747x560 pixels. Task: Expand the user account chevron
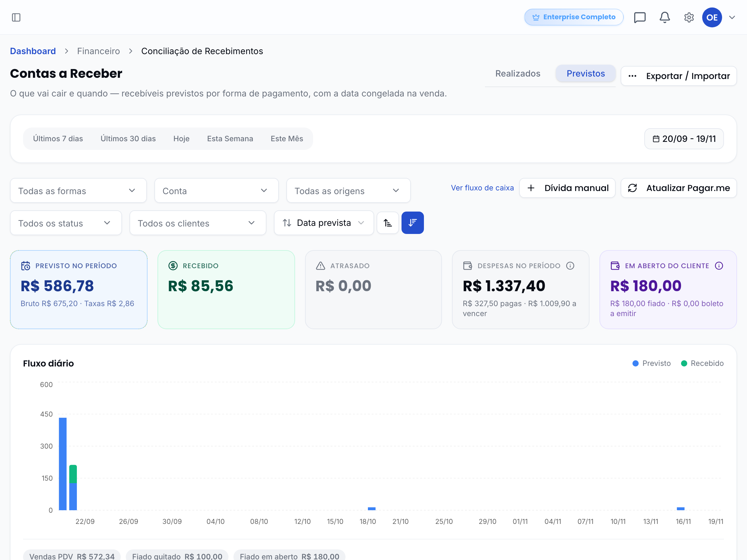pos(732,17)
